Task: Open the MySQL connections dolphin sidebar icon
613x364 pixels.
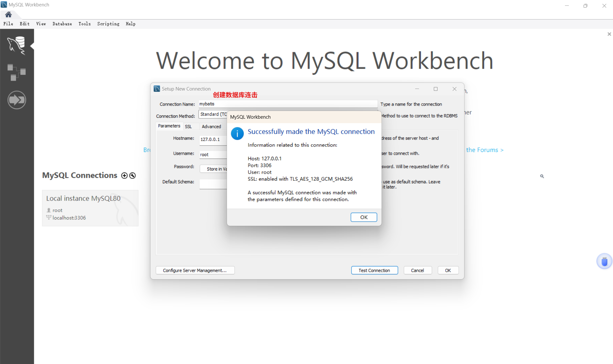Action: [17, 45]
